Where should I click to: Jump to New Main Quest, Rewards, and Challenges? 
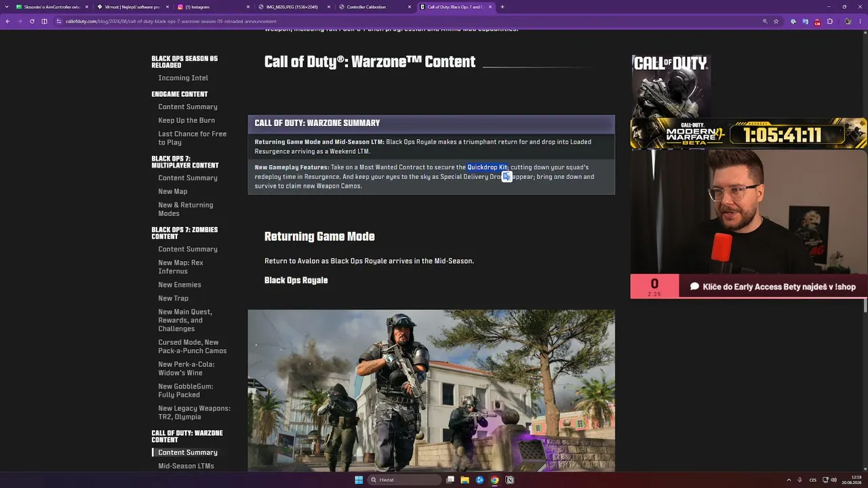tap(185, 321)
